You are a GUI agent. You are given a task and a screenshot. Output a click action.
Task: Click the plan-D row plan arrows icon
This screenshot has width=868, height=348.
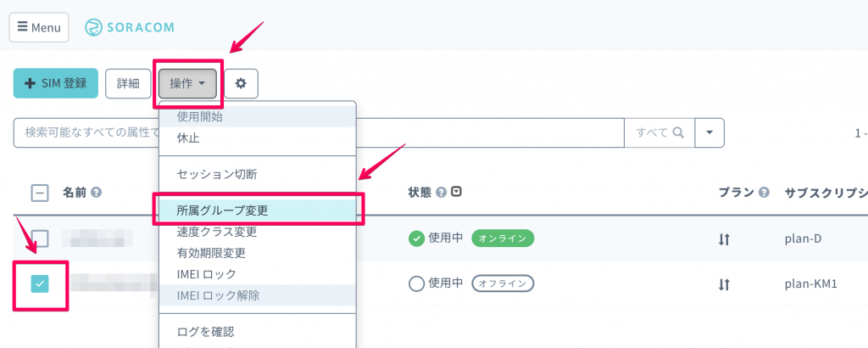[724, 239]
